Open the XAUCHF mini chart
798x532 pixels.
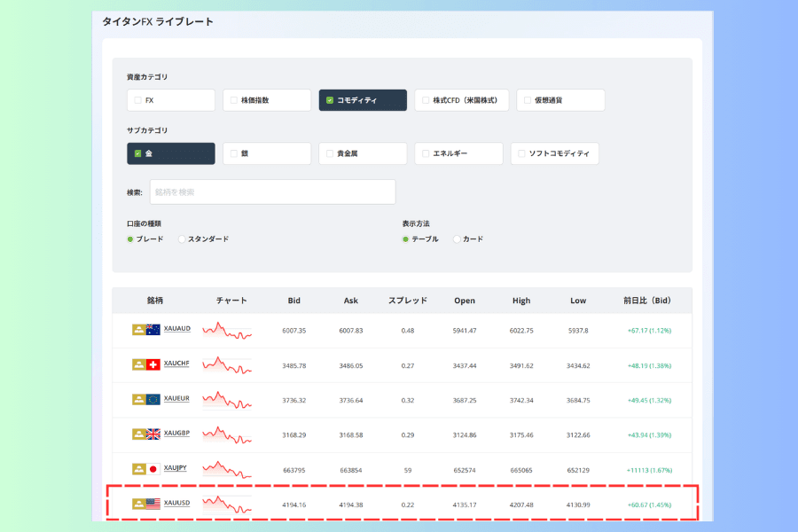(227, 365)
